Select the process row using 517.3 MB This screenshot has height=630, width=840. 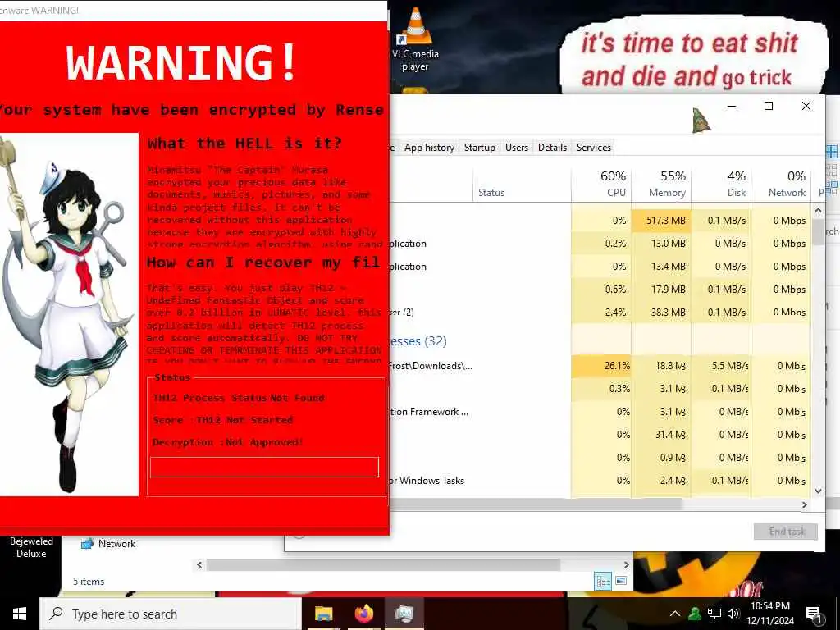point(600,220)
